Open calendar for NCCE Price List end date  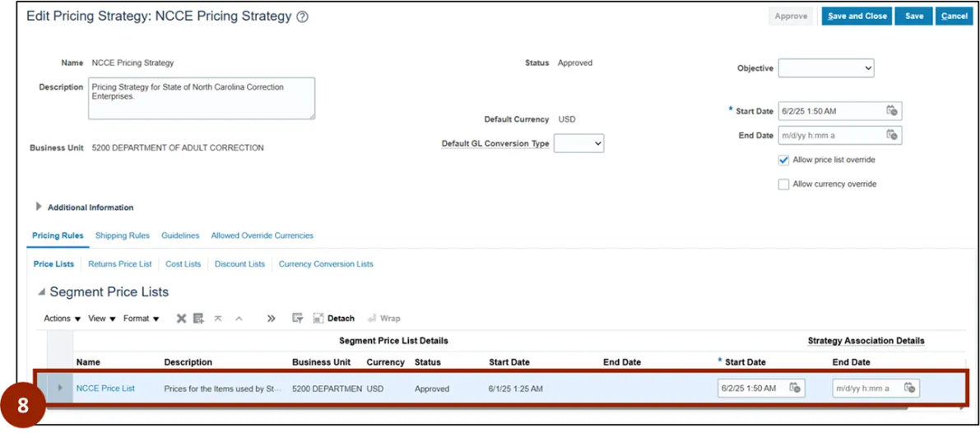910,388
